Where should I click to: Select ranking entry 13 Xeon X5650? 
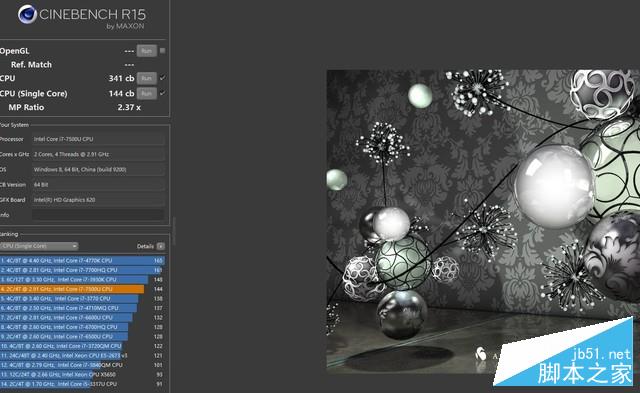(x=82, y=375)
